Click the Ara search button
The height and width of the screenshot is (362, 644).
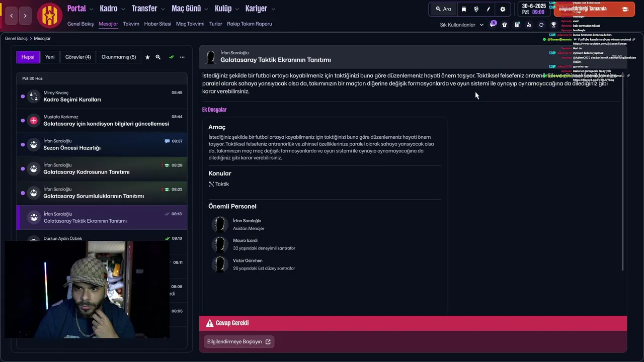[443, 9]
